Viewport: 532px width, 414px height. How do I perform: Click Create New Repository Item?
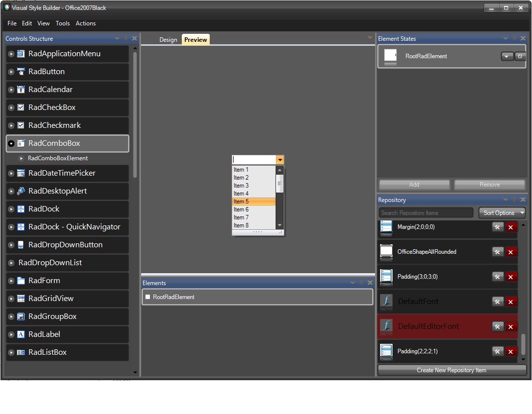click(x=452, y=370)
